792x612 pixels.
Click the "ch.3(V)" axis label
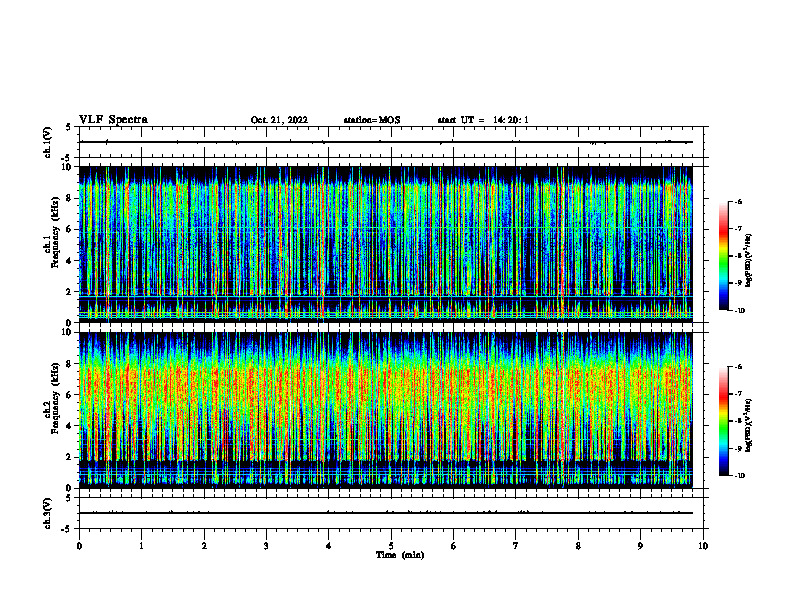point(48,513)
